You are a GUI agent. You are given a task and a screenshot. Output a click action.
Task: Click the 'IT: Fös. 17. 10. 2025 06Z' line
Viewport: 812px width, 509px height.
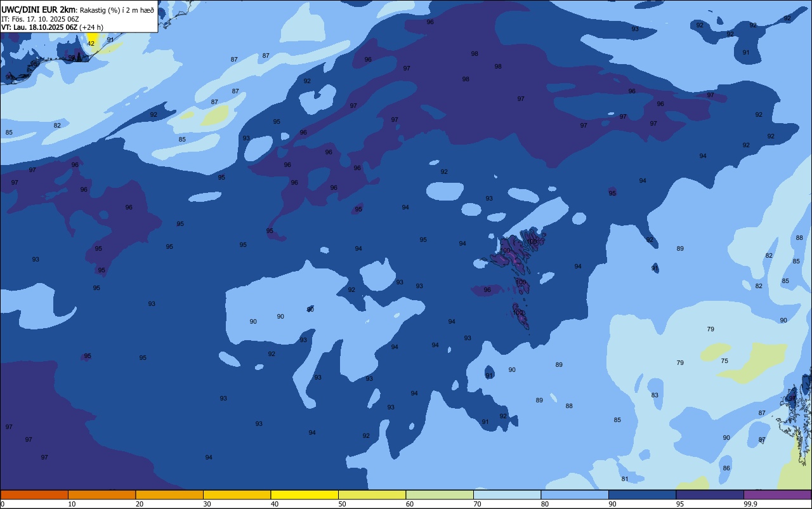click(x=40, y=19)
